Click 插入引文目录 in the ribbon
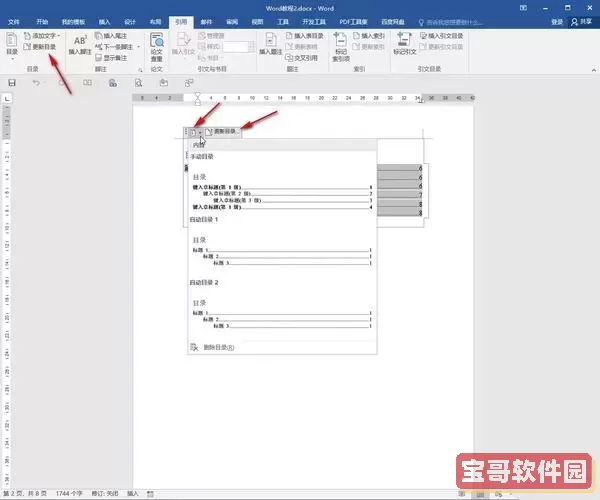The image size is (600, 500). coord(442,36)
